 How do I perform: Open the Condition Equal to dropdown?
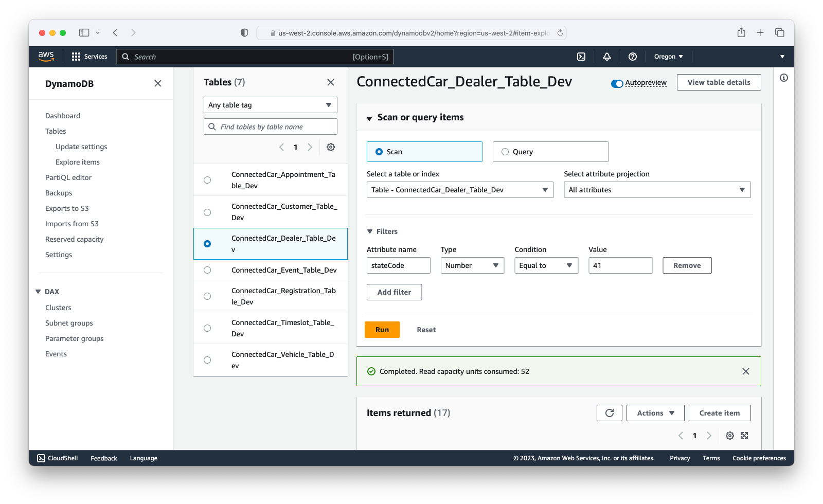pos(546,265)
